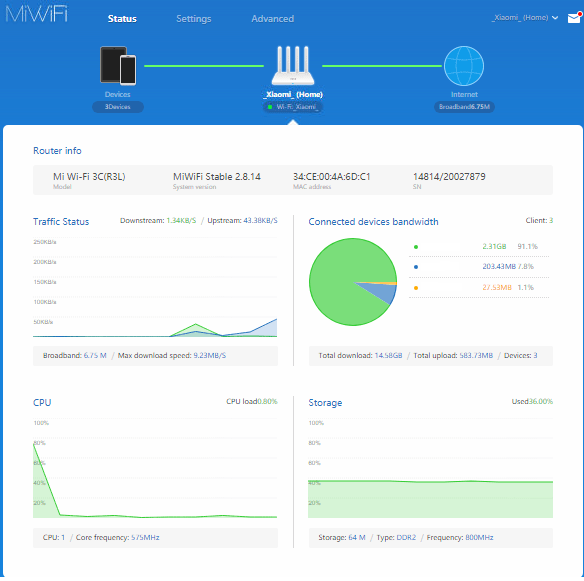Click the 203.43MB 7.8% device row
The image size is (584, 581).
point(479,267)
